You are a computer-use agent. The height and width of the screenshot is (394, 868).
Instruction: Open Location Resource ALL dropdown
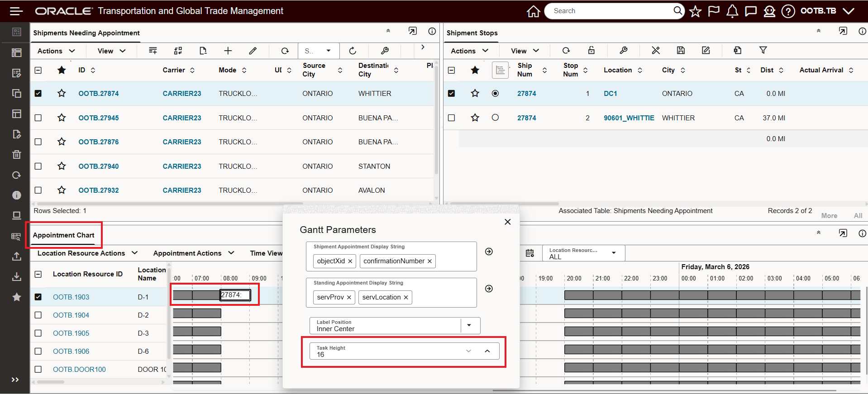583,253
